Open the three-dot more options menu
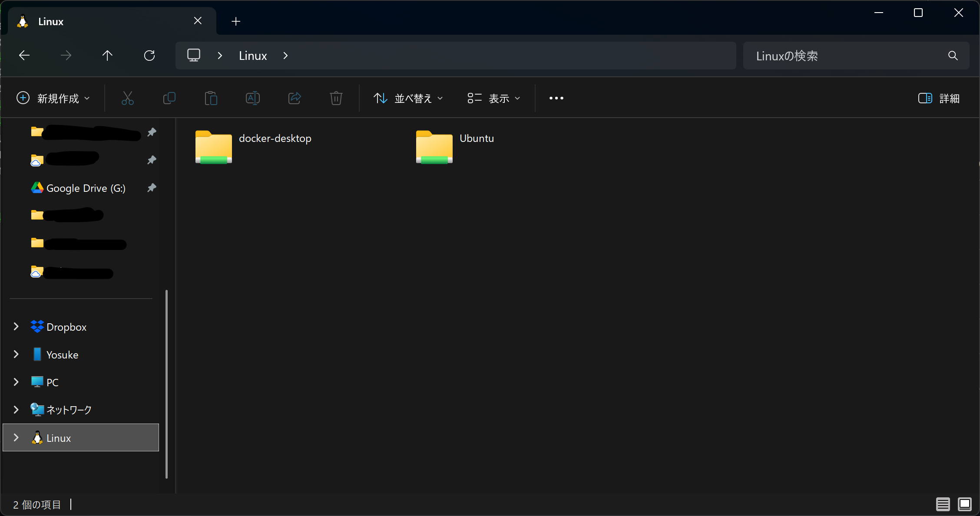980x516 pixels. (x=556, y=99)
